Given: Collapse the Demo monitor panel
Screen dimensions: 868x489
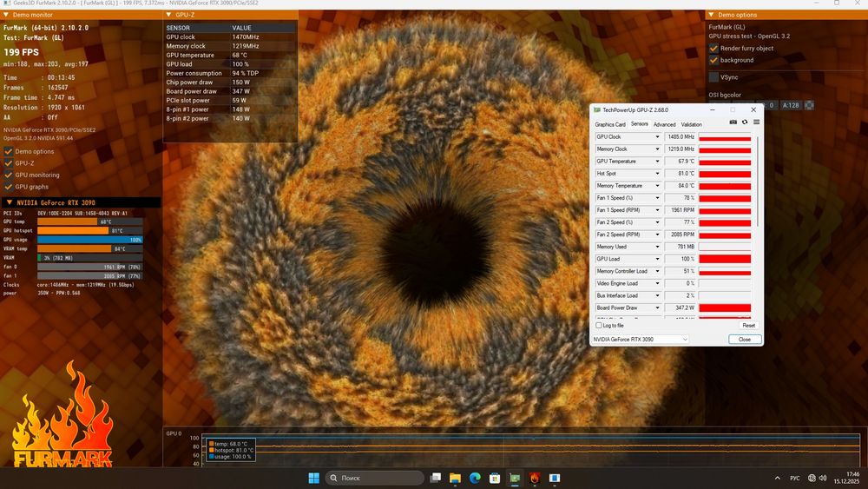Looking at the screenshot, I should pos(6,15).
